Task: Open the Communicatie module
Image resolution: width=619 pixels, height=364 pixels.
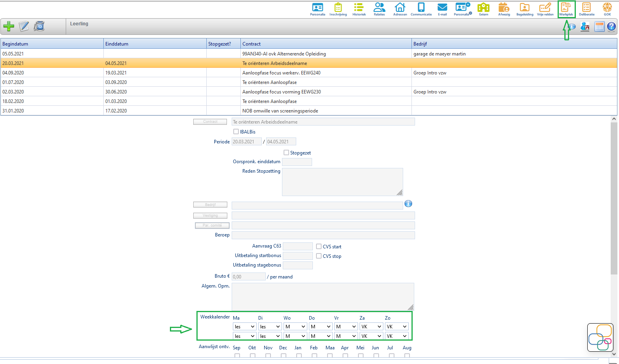Action: pos(421,10)
